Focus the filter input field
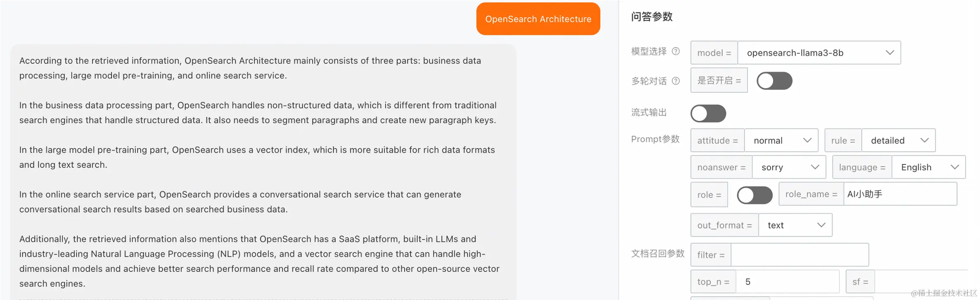Screen dimensions: 980x300 (799, 255)
